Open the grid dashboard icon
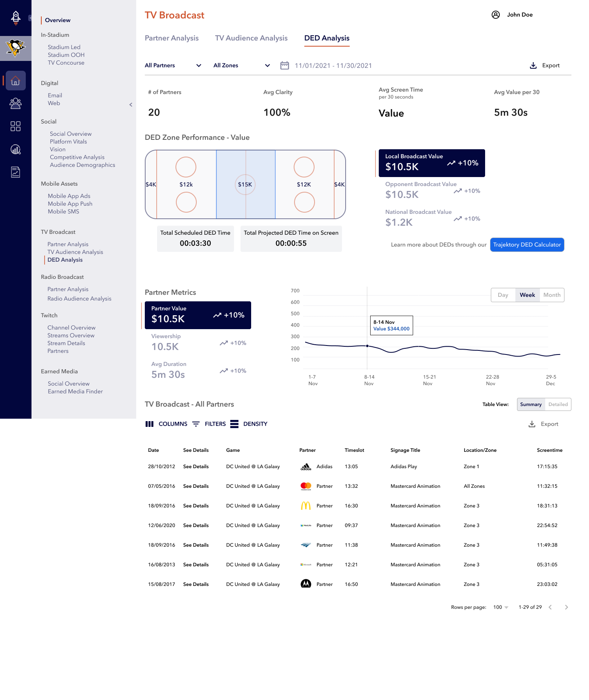This screenshot has width=589, height=700. [x=16, y=126]
